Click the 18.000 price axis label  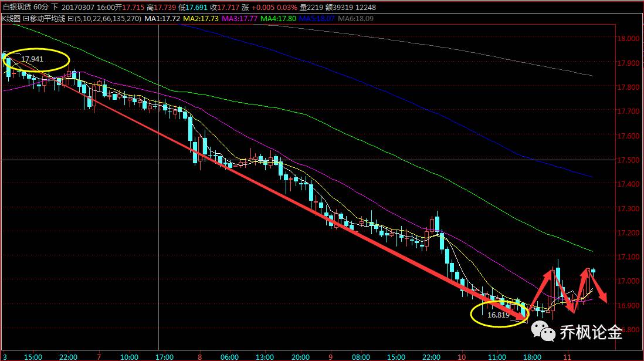[628, 39]
